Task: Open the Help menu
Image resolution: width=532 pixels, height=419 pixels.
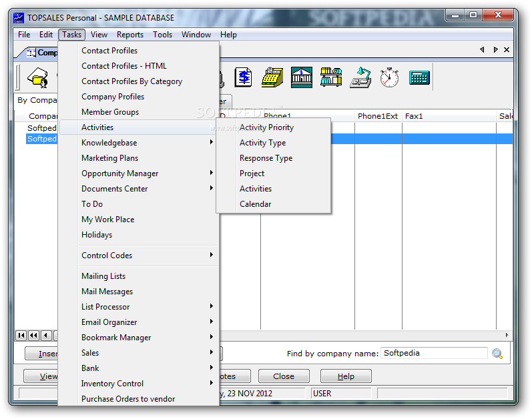Action: click(228, 35)
